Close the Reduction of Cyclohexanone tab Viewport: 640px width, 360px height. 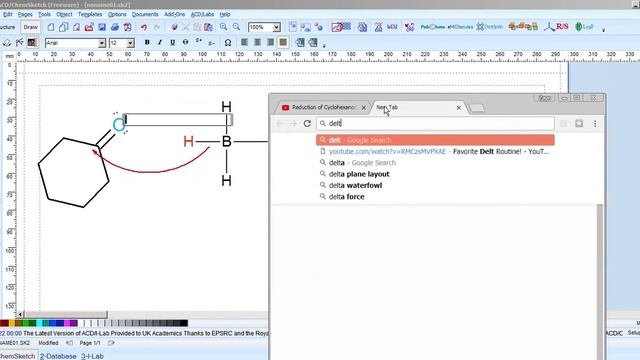pos(364,108)
